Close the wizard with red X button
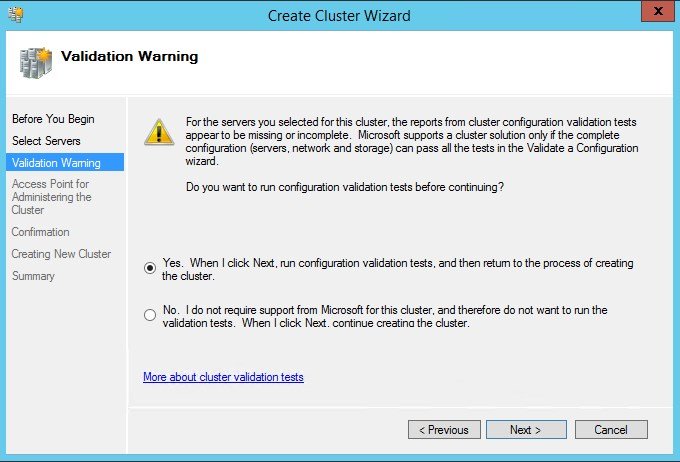The height and width of the screenshot is (462, 680). [655, 14]
